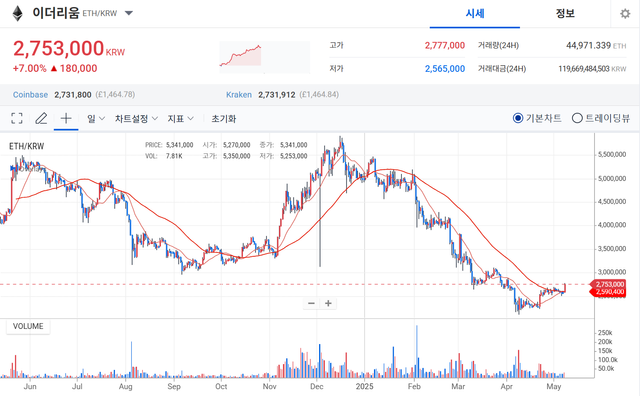
Task: Click the 저가 5,253,000 chart readout
Action: [283, 156]
